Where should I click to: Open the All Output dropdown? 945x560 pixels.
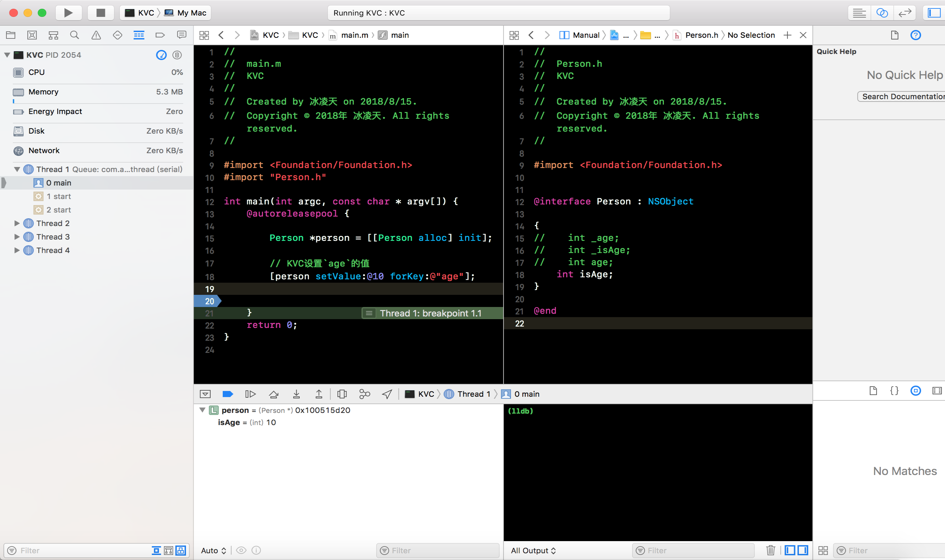[533, 550]
